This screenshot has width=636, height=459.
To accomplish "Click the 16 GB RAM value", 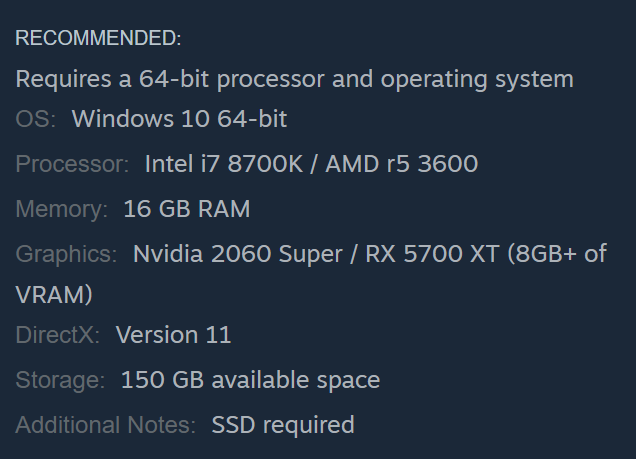I will [187, 209].
